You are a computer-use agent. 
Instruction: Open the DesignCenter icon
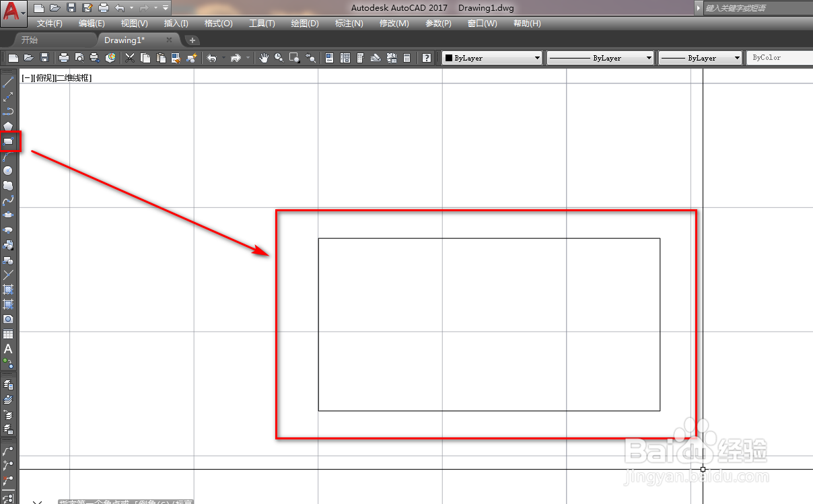tap(345, 58)
